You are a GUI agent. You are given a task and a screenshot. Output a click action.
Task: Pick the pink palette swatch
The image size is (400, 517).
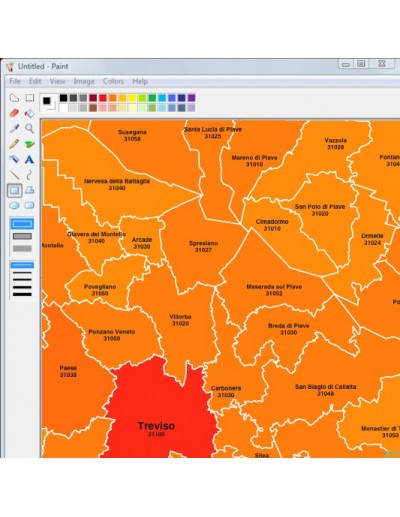coord(103,108)
